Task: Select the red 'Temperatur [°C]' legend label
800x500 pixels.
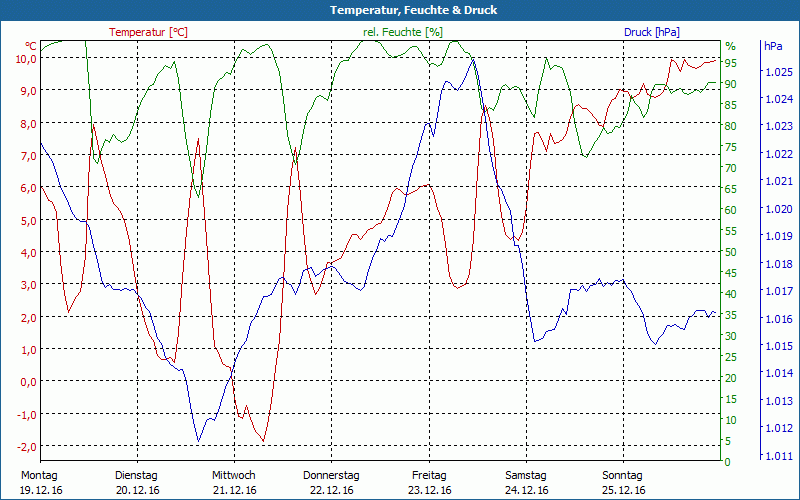Action: point(148,32)
